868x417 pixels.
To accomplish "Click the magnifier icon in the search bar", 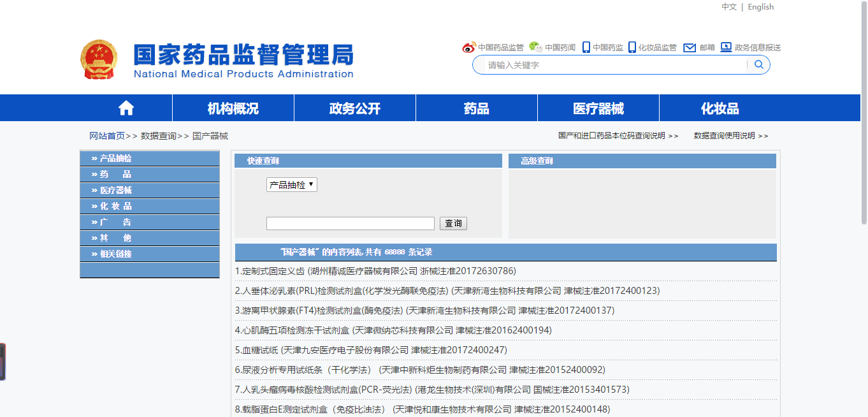I will (758, 64).
